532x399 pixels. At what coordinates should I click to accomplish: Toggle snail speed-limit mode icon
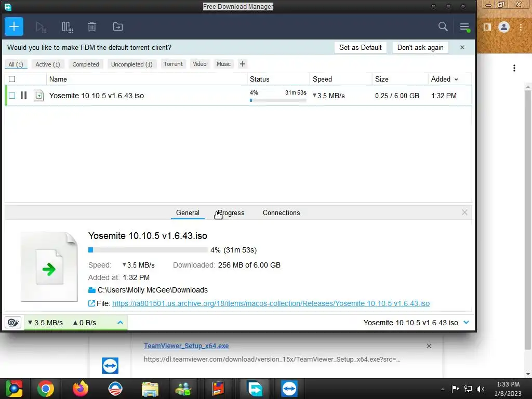click(x=13, y=322)
